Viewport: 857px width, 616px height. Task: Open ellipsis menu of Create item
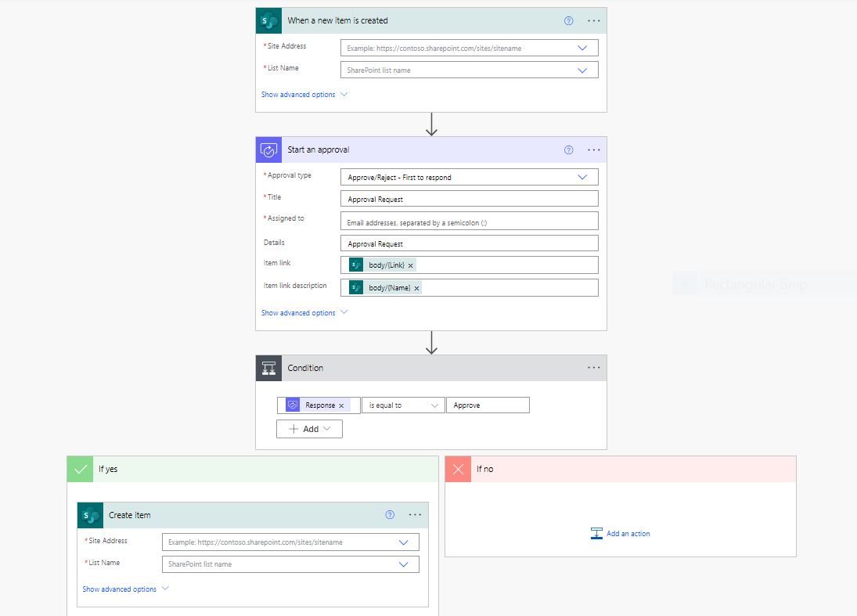[415, 515]
